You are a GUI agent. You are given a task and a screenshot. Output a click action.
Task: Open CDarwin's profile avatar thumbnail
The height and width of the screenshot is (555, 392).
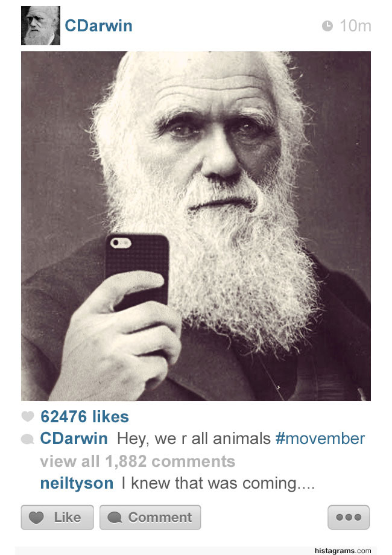(40, 25)
